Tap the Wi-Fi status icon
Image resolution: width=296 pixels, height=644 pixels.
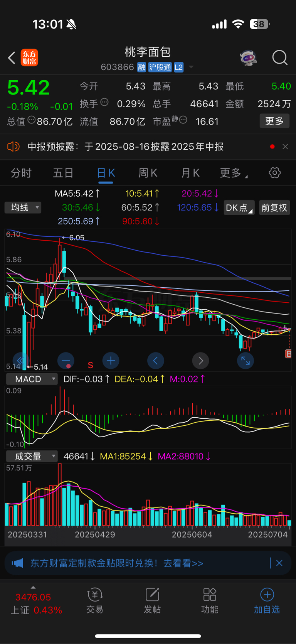point(238,24)
